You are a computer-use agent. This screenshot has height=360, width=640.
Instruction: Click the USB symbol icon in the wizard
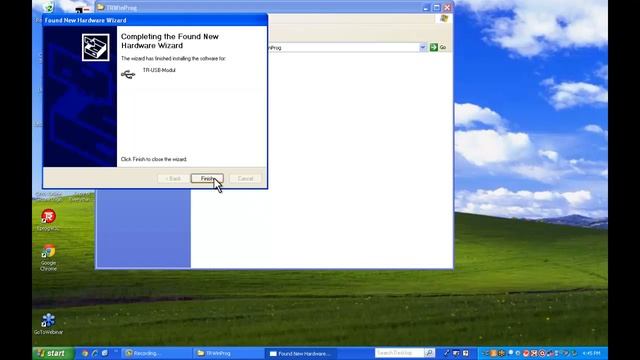coord(128,74)
